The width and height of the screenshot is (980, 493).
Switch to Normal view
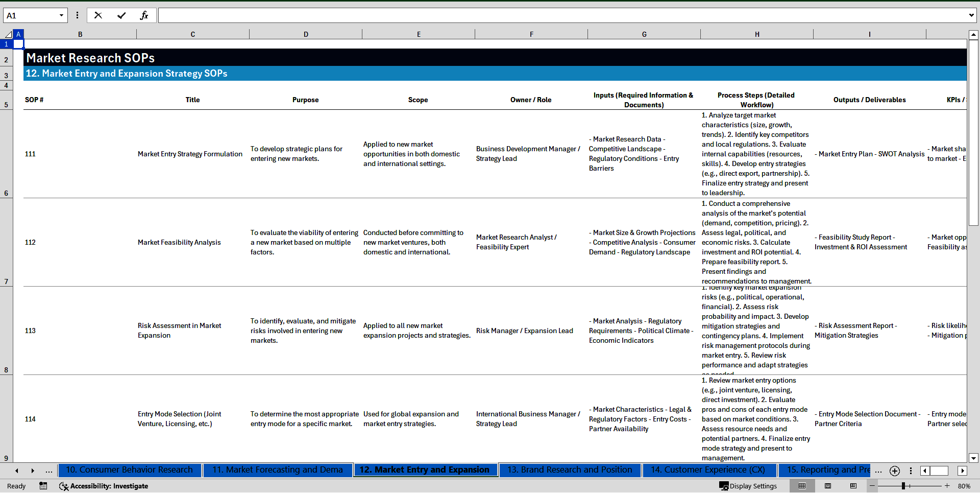[x=802, y=486]
